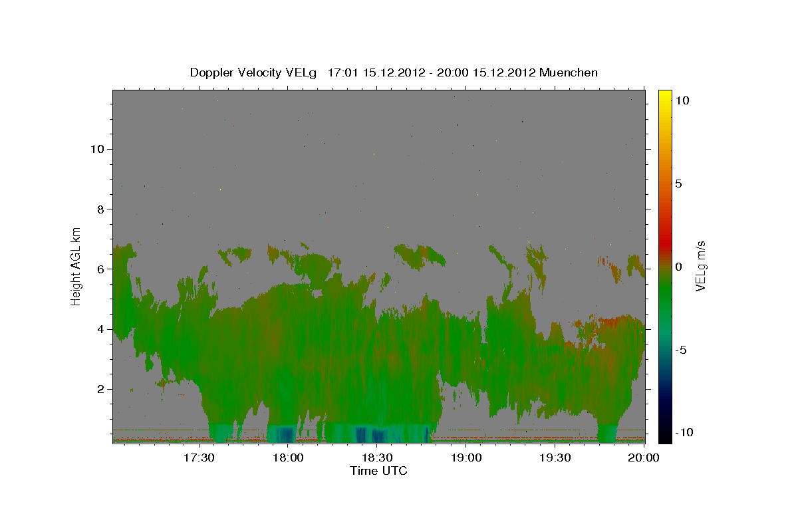
Task: Click the height axis label '10'
Action: (96, 149)
